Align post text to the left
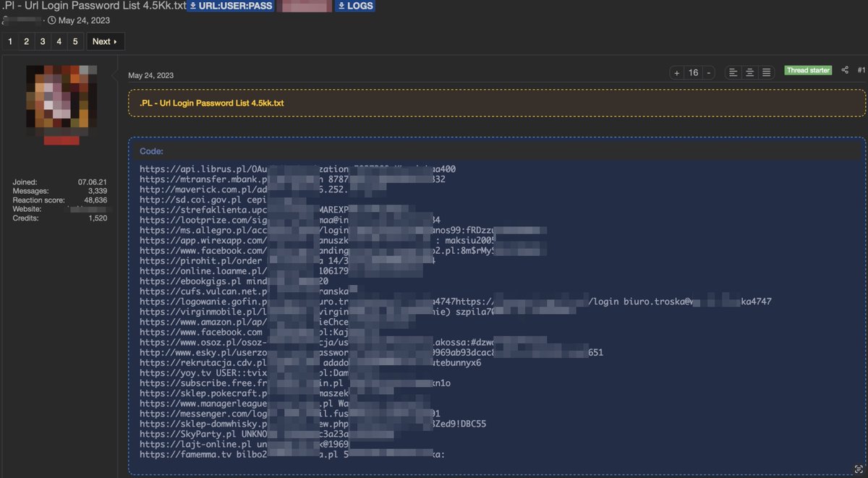868x478 pixels. click(x=733, y=72)
